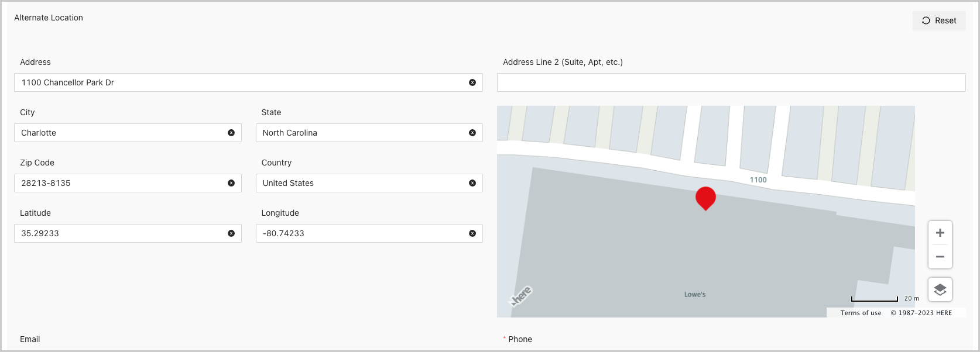The image size is (980, 352).
Task: Click the red location pin marker
Action: click(x=705, y=198)
